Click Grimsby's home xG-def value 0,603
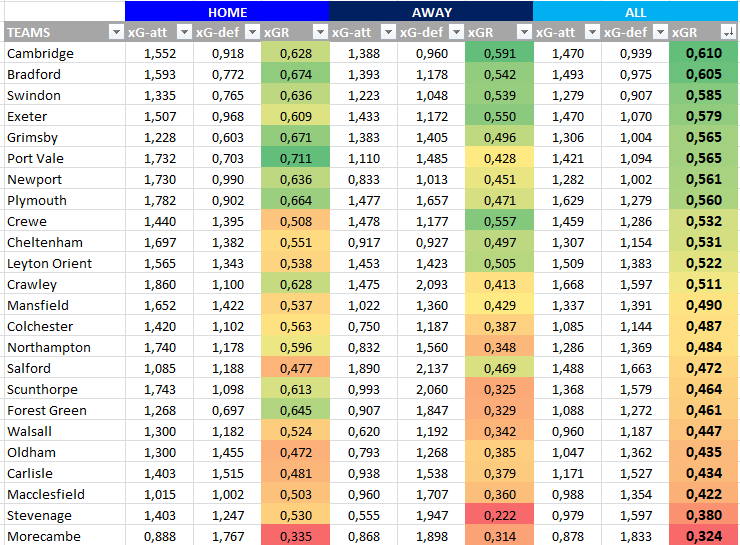740x545 pixels. pos(227,137)
